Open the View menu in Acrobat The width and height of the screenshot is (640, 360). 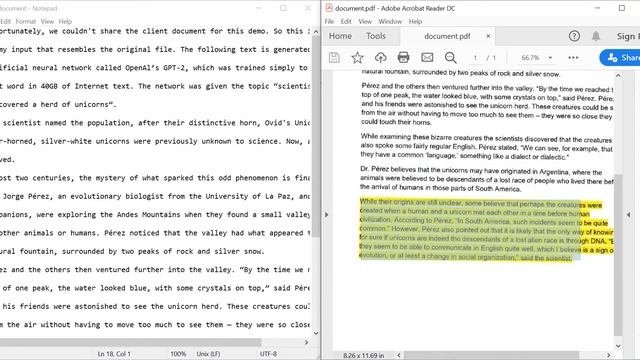point(364,21)
